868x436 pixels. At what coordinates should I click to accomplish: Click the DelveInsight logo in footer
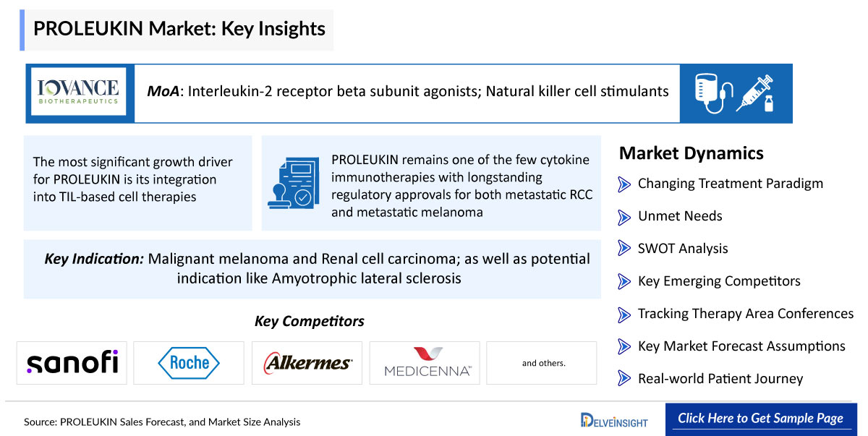point(613,420)
